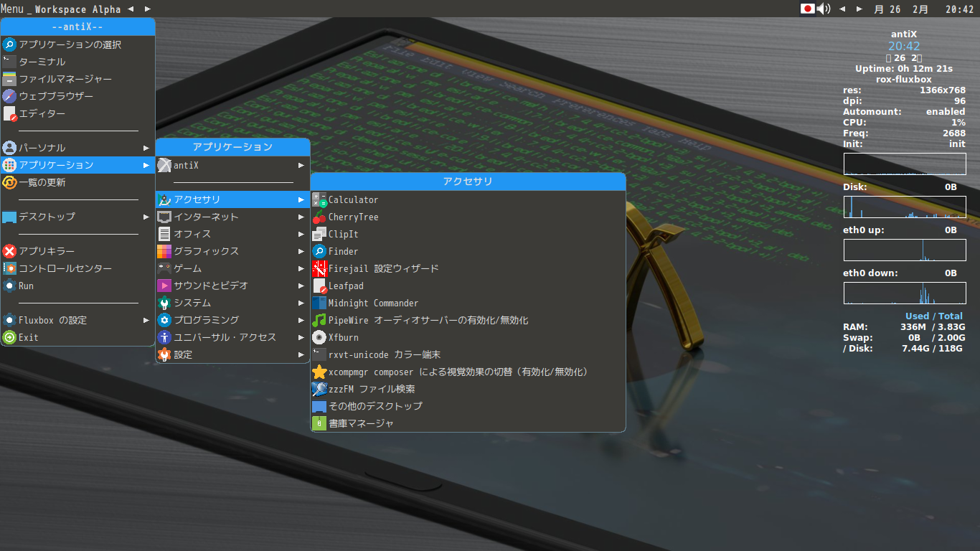The width and height of the screenshot is (980, 551).
Task: Expand the ゲーム submenu arrow
Action: (x=301, y=268)
